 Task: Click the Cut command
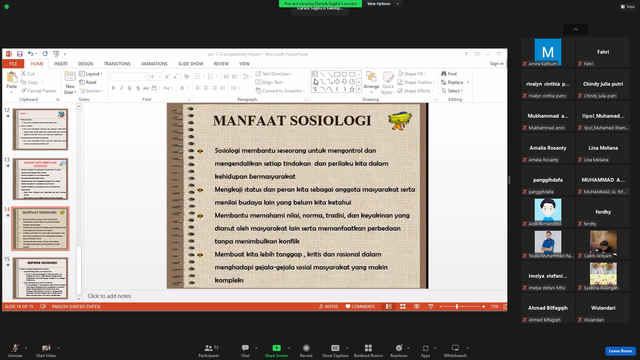[x=28, y=73]
